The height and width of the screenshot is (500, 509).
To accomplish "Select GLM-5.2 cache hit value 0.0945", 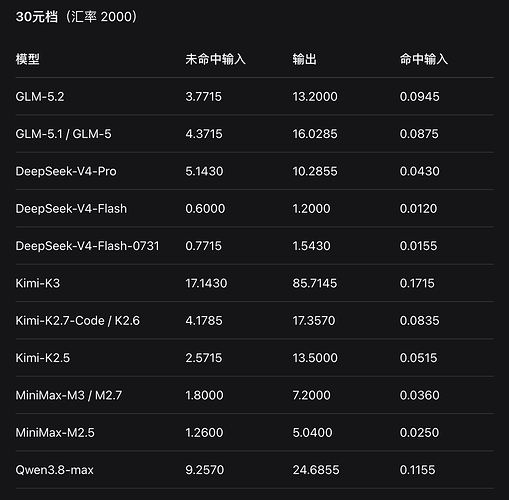I will 419,97.
